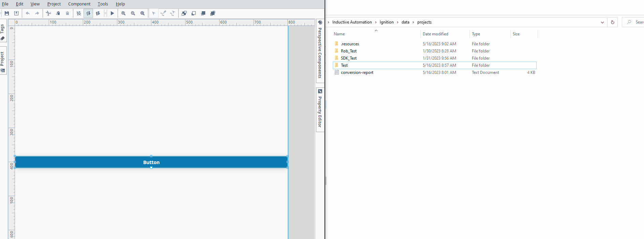Click the Move Backward layering icon
644x239 pixels.
pyautogui.click(x=194, y=13)
